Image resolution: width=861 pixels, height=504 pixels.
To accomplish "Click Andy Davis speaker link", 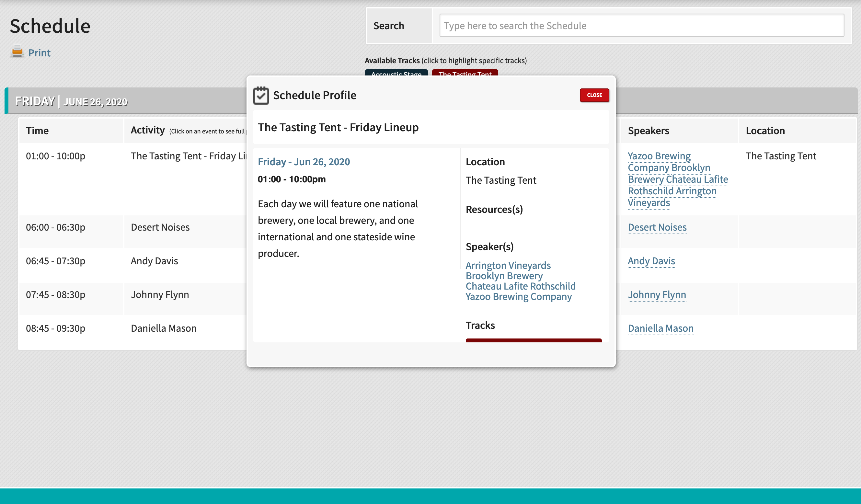I will [651, 261].
